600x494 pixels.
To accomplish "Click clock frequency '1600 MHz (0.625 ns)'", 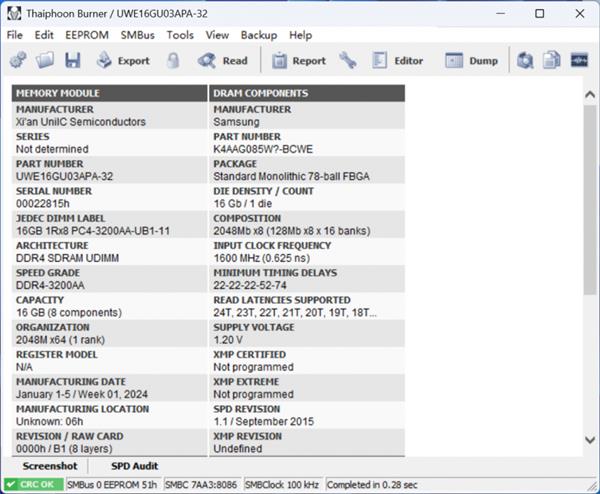I will (262, 258).
